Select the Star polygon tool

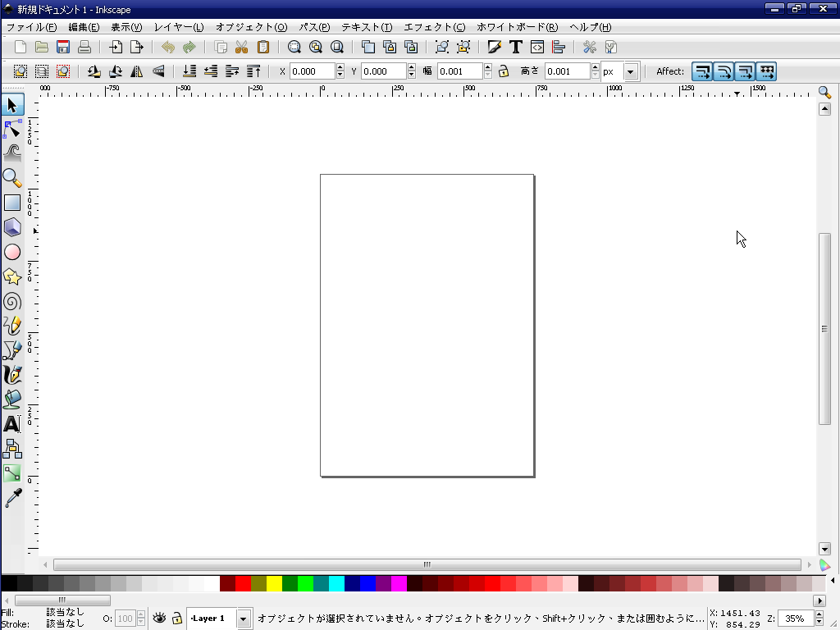click(x=12, y=277)
